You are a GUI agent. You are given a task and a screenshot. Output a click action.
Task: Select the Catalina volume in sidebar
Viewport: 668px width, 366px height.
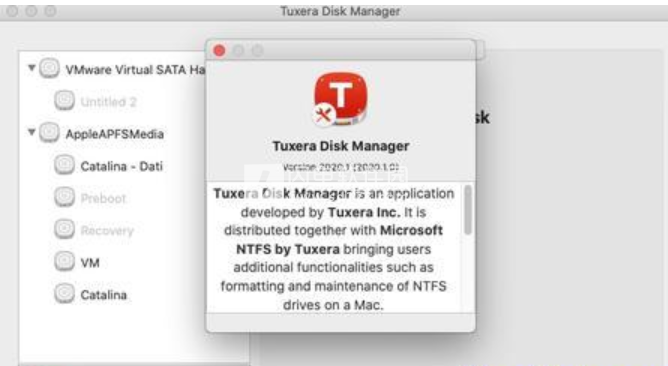tap(104, 295)
